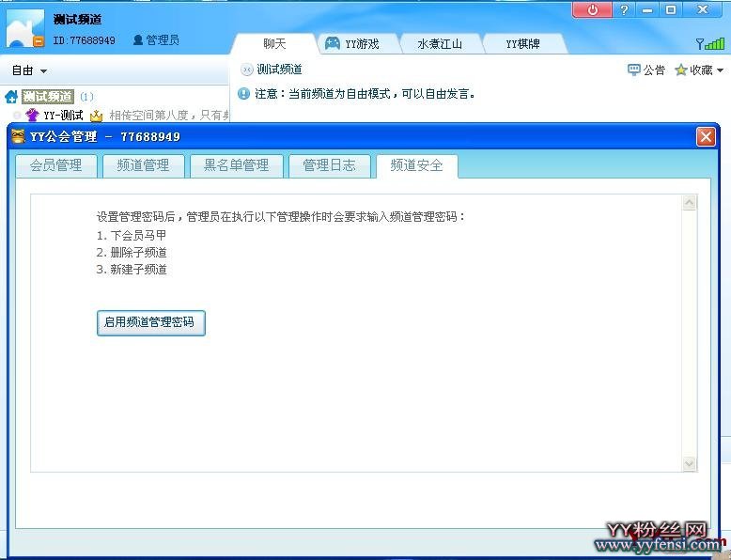731x560 pixels.
Task: Click the purple user avatar for YY-测试
Action: click(32, 115)
